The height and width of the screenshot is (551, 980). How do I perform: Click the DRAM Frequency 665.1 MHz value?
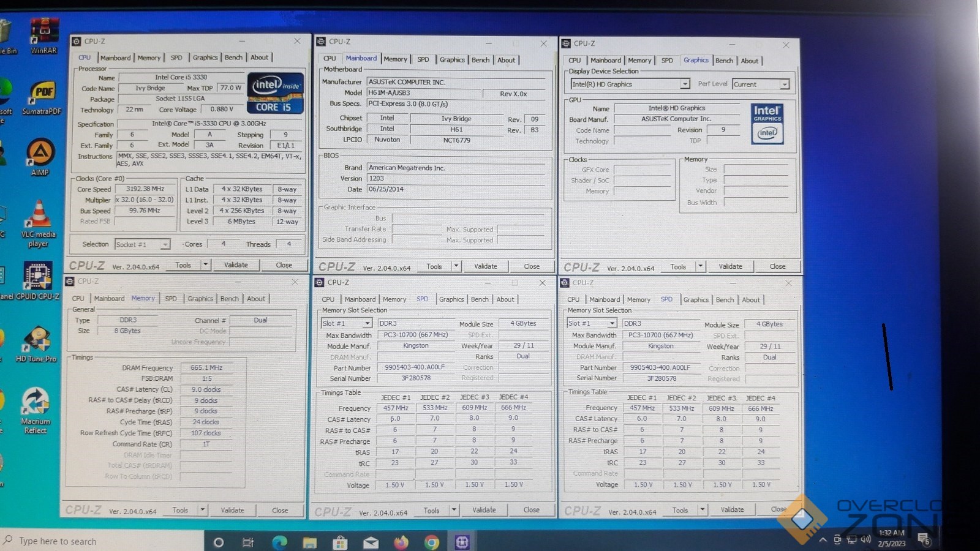click(206, 368)
